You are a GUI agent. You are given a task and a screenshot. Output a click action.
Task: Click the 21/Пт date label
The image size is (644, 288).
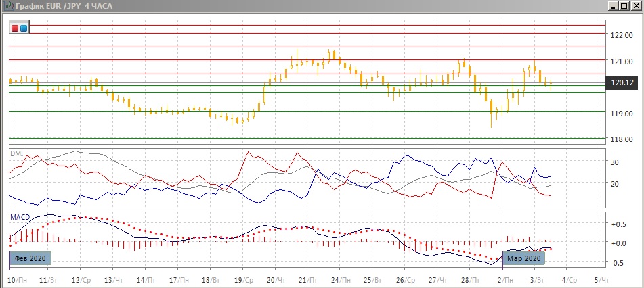(308, 280)
